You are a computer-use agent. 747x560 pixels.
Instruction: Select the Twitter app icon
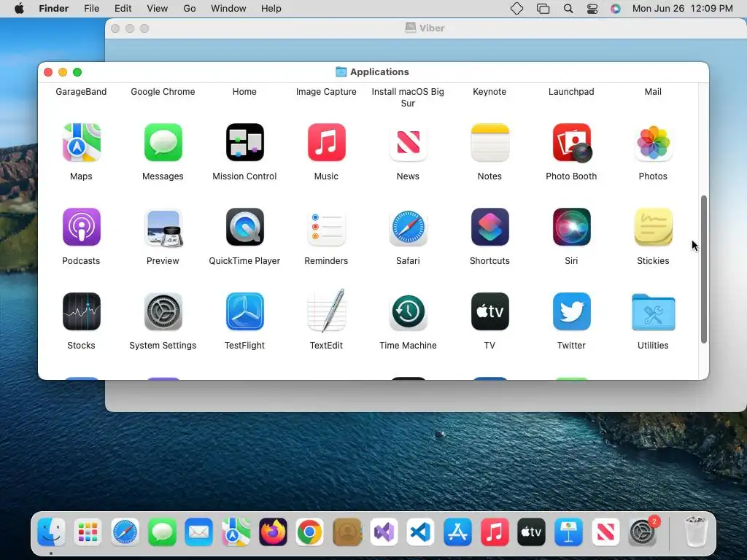click(x=572, y=311)
